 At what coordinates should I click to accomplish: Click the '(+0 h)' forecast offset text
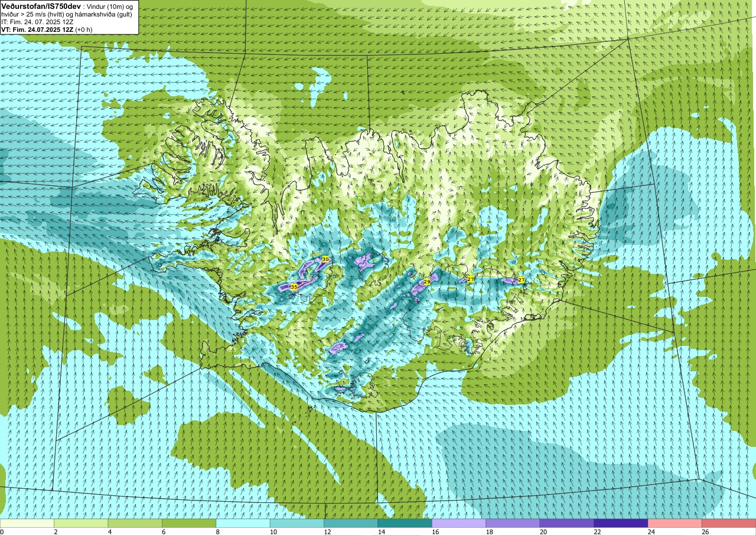pyautogui.click(x=85, y=29)
